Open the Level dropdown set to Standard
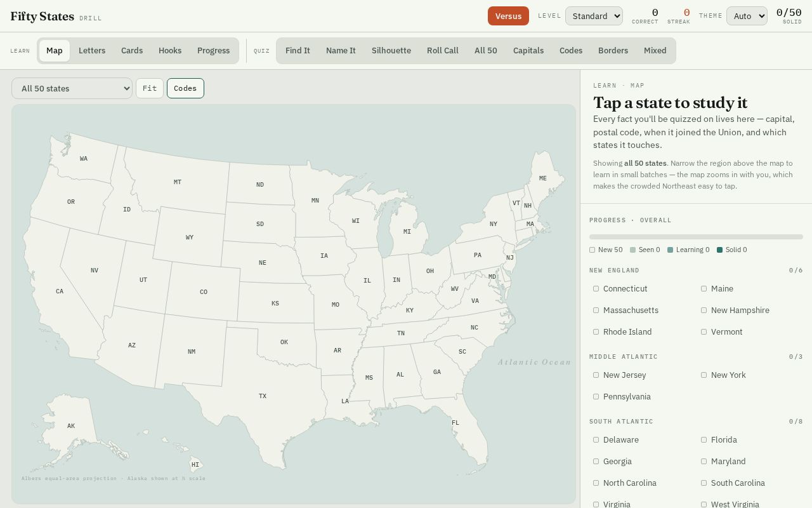 [594, 16]
